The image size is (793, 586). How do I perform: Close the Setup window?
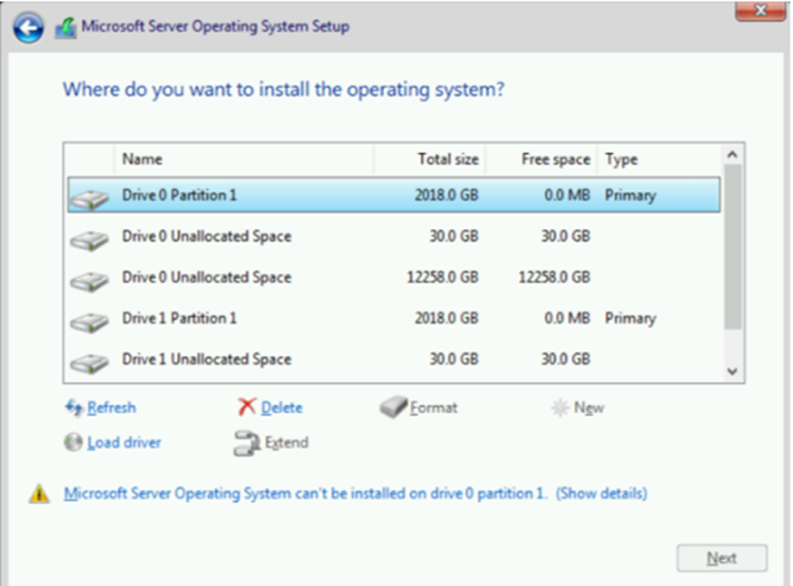tap(760, 10)
